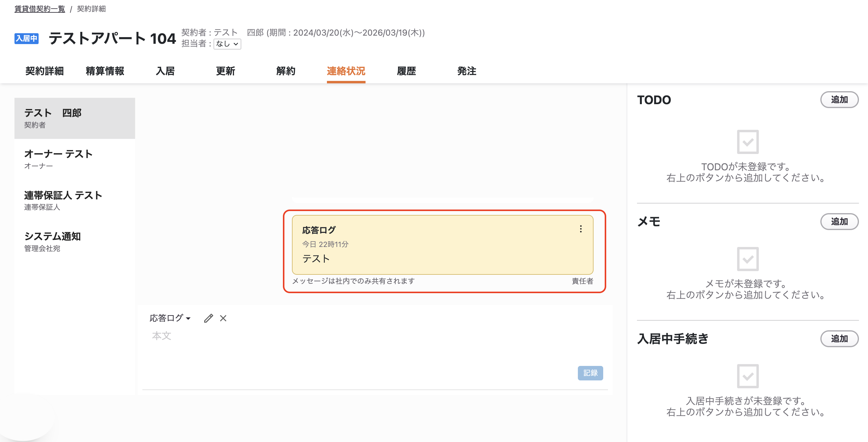Click the 入居中手続き section heading
The image size is (868, 442).
673,339
